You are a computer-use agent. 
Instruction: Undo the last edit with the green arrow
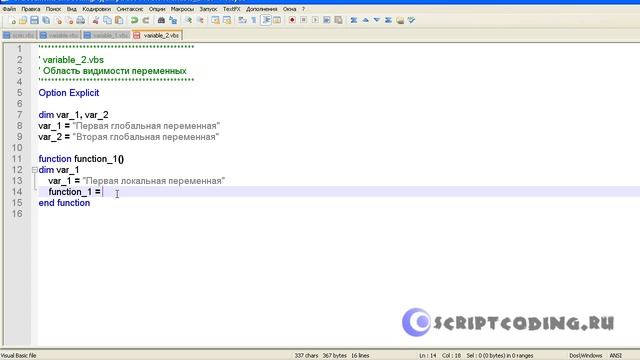click(x=134, y=20)
